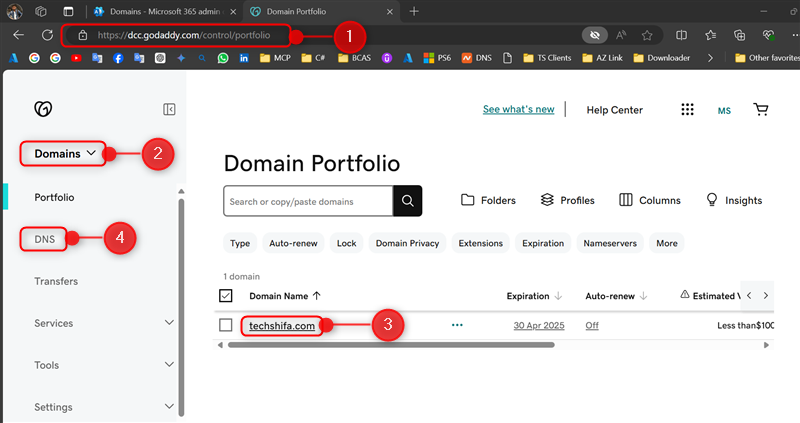The height and width of the screenshot is (423, 800).
Task: Open the See what's new link
Action: (518, 109)
